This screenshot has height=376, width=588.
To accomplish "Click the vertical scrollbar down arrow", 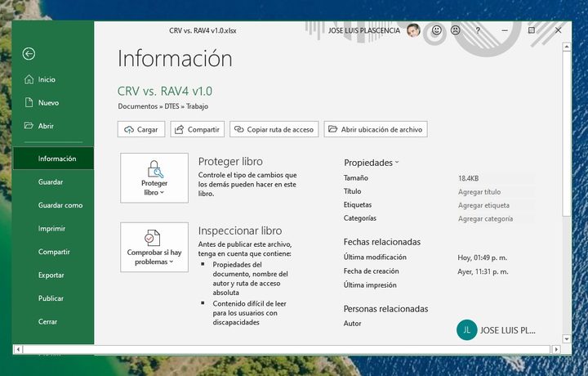I will click(x=567, y=338).
